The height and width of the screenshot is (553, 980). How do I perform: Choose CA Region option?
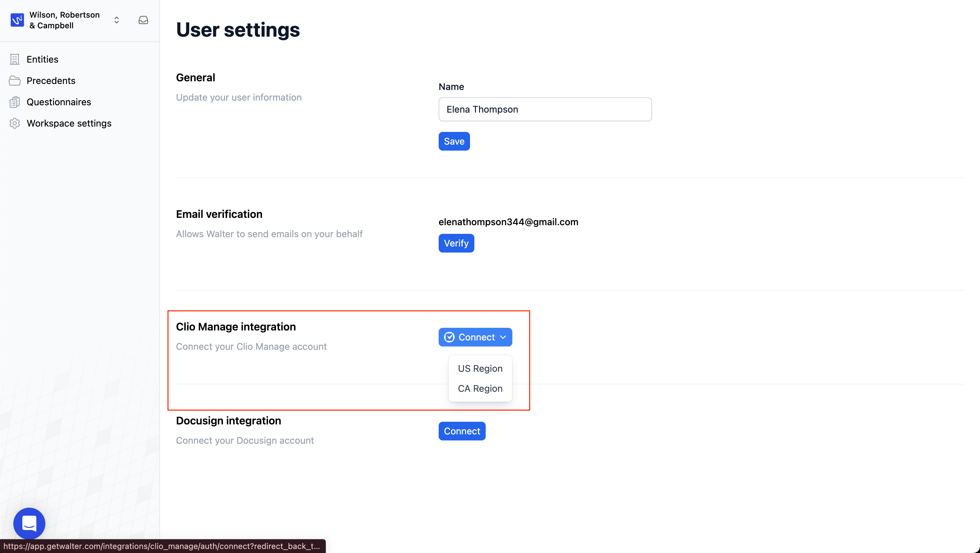480,388
